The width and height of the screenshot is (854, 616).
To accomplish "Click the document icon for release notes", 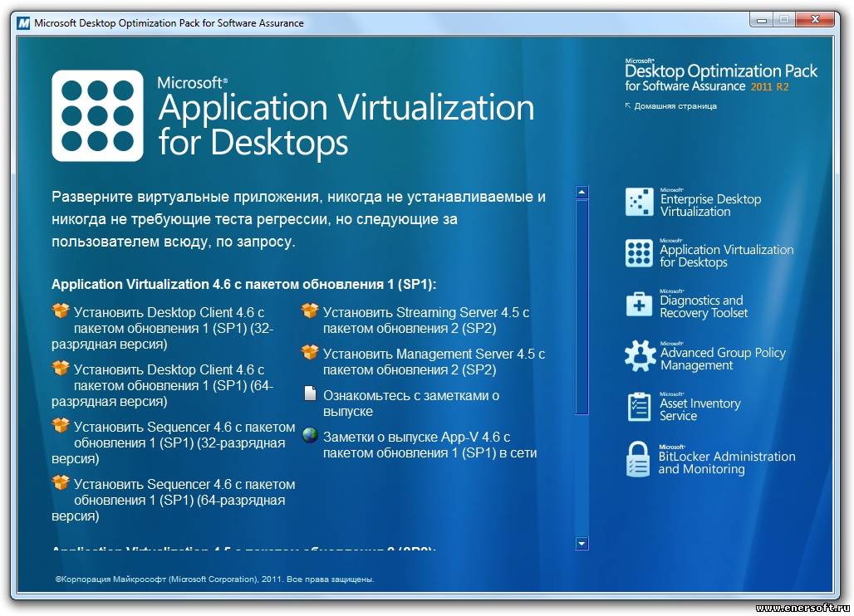I will point(310,394).
